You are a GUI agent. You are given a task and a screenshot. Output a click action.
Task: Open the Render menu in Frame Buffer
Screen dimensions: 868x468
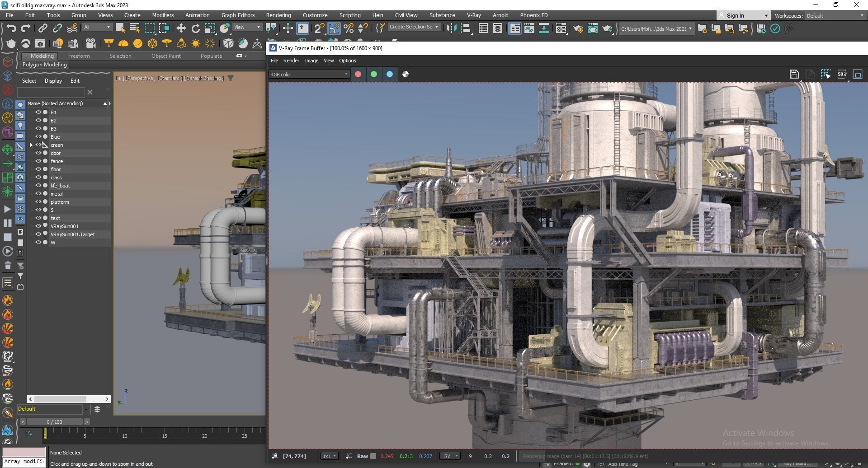click(291, 61)
